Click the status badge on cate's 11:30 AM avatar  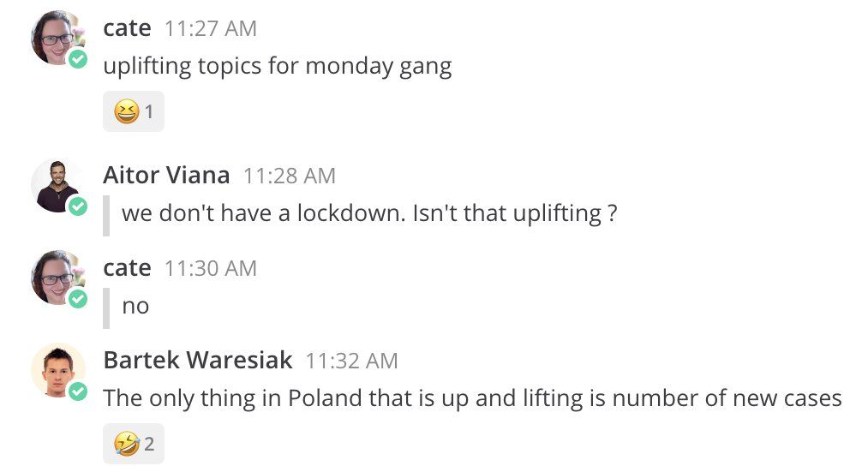(x=78, y=298)
